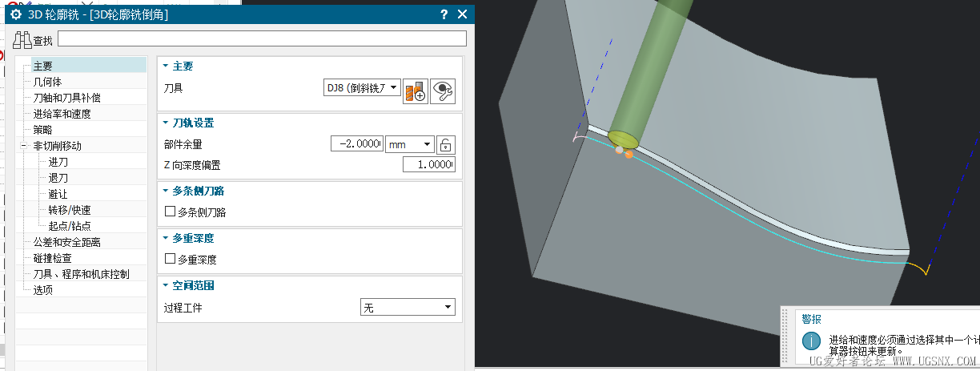Click the binoculars find icon
The image size is (980, 371).
pos(22,39)
